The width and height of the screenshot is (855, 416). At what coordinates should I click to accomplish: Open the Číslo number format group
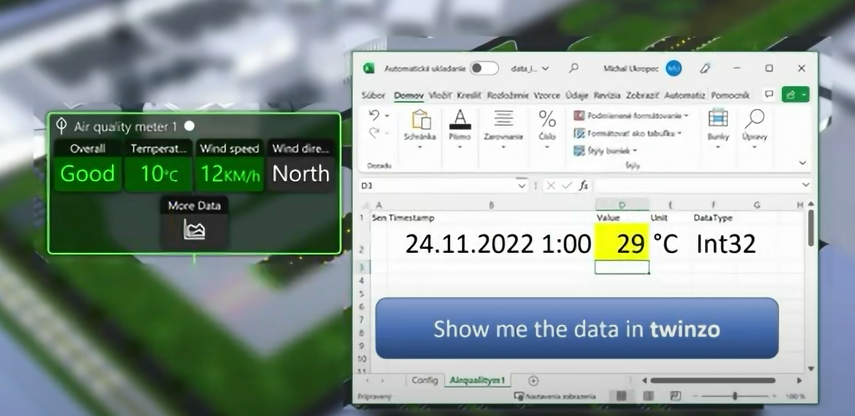[x=547, y=129]
